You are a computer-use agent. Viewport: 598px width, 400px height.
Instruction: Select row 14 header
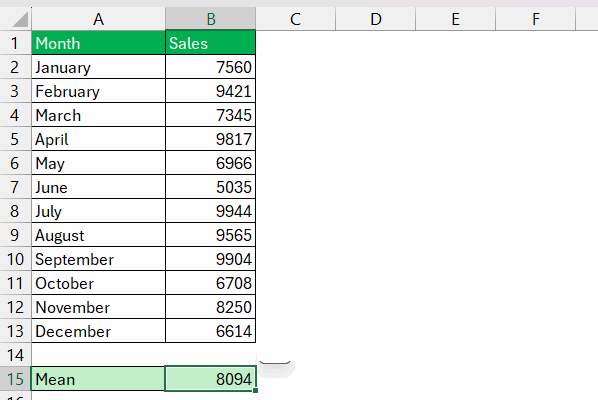coord(15,355)
